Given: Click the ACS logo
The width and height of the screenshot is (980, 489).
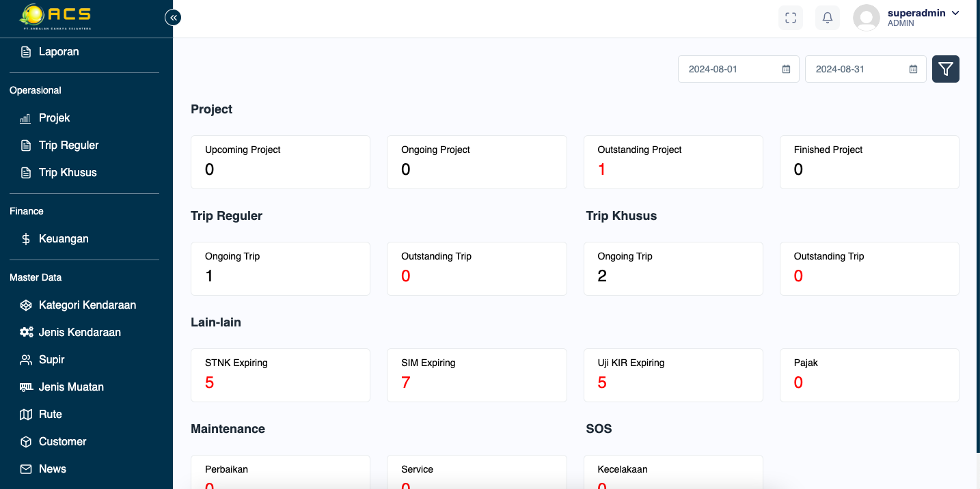Looking at the screenshot, I should point(56,17).
